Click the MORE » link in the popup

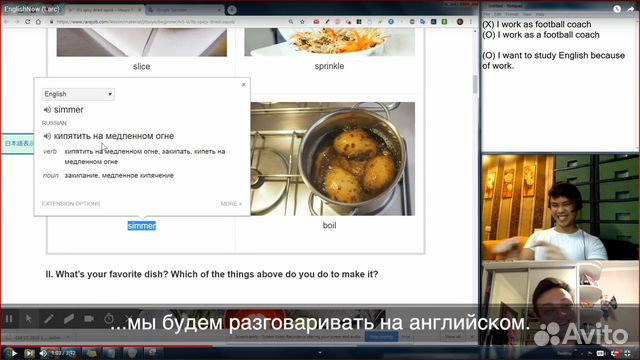[231, 204]
